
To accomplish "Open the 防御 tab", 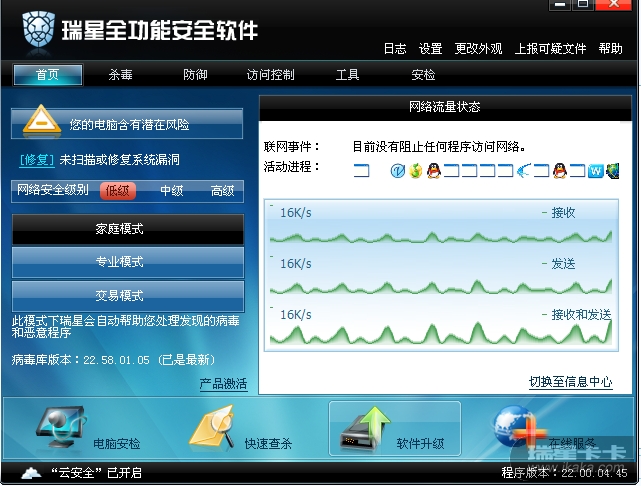I will pyautogui.click(x=195, y=75).
